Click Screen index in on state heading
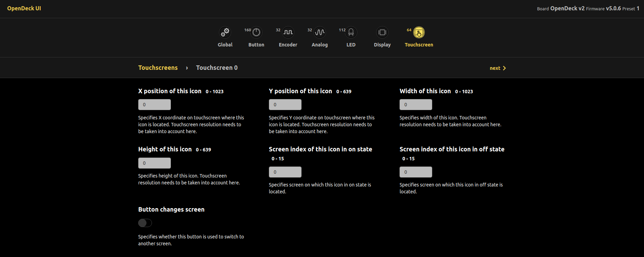The height and width of the screenshot is (257, 644). 320,149
